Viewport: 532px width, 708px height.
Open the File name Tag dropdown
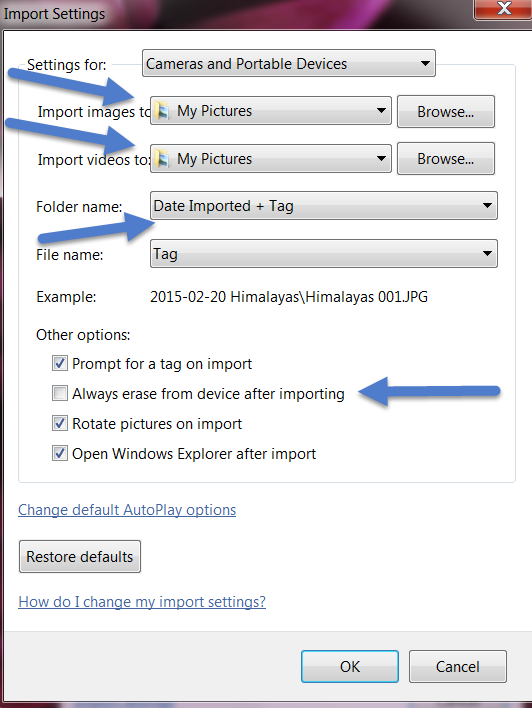point(324,254)
